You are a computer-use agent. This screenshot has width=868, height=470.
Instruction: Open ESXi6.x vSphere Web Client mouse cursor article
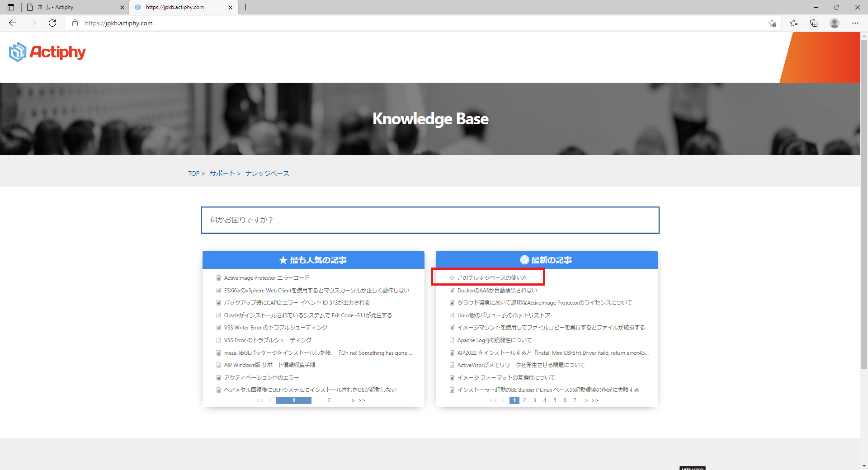click(316, 291)
